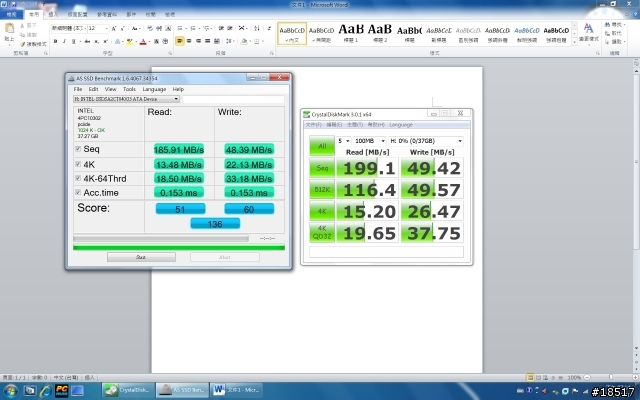Click the Find binoculars icon
The image size is (640, 400).
(607, 24)
